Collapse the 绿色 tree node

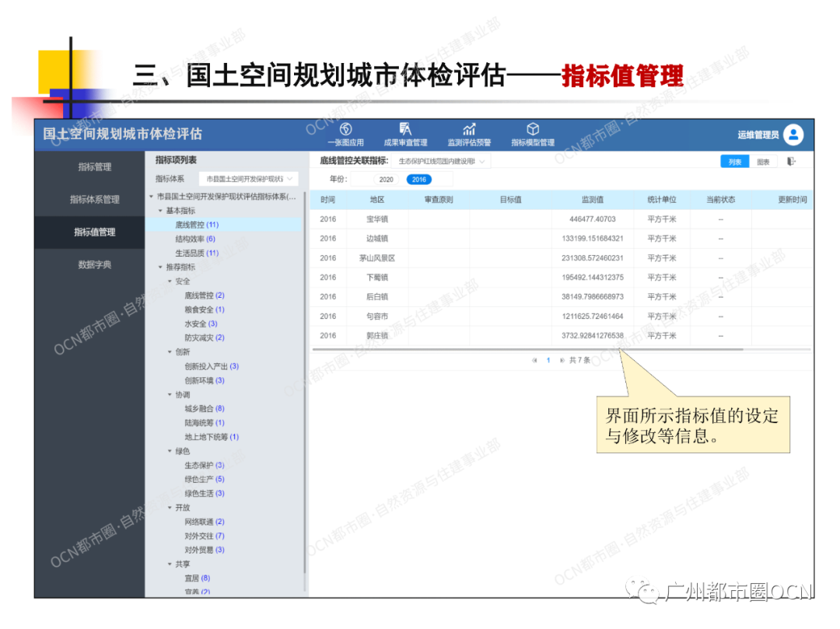point(170,451)
